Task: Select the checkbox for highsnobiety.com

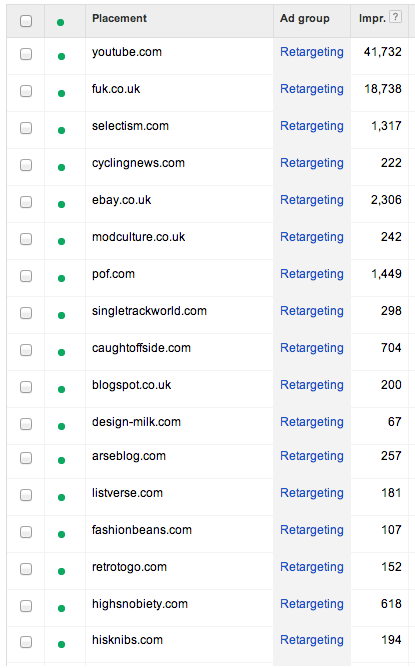Action: point(26,606)
